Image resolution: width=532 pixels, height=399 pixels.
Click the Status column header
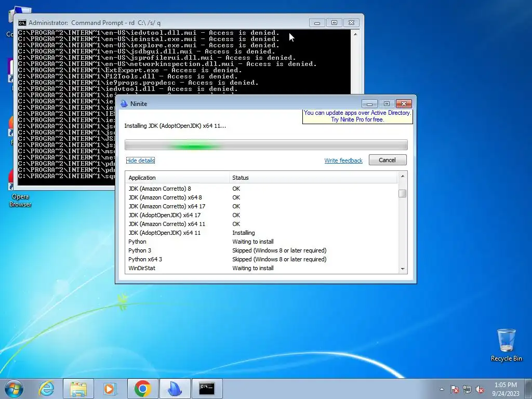(x=313, y=178)
